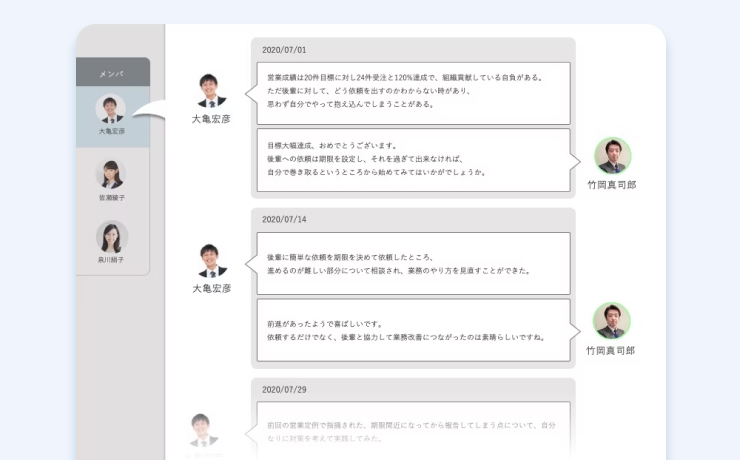
Task: Select member 大亀宏彦 in the sidebar list
Action: pyautogui.click(x=113, y=116)
